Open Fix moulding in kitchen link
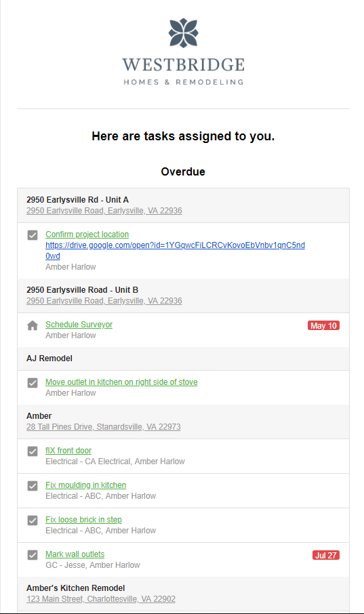 (x=86, y=485)
